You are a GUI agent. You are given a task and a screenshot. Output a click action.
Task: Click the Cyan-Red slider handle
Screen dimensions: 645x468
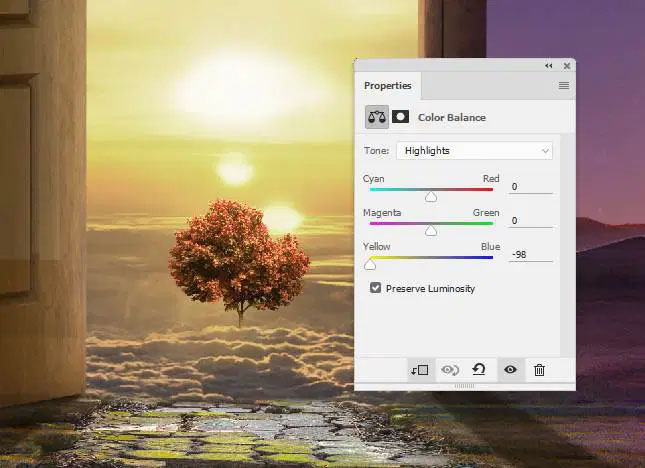pyautogui.click(x=431, y=197)
